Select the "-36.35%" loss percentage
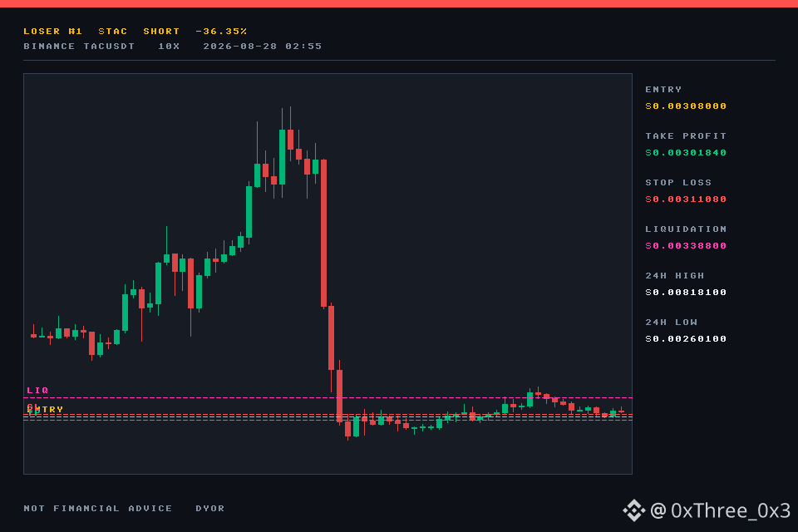The height and width of the screenshot is (532, 798). click(221, 31)
